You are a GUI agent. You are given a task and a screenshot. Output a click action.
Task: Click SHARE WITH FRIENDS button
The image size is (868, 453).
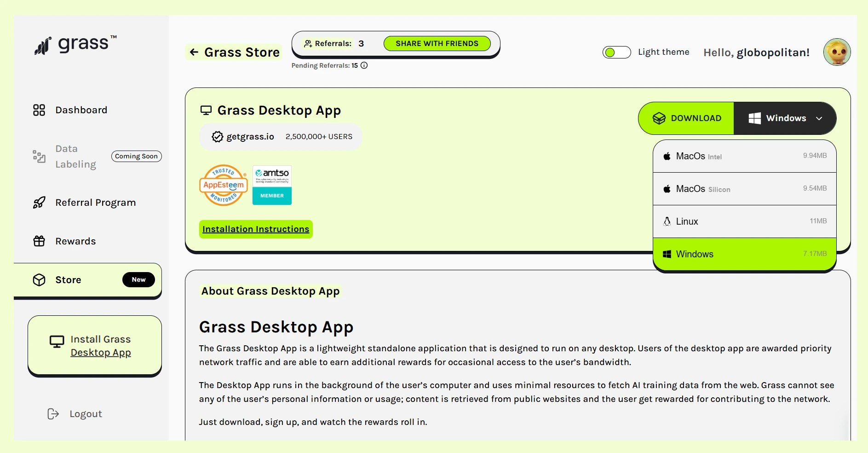(x=437, y=44)
